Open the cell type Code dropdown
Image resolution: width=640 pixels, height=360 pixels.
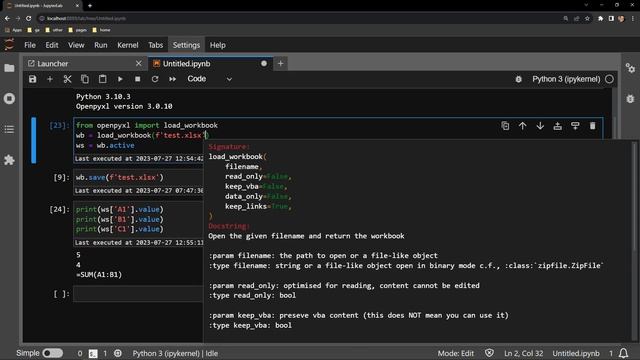click(x=209, y=79)
